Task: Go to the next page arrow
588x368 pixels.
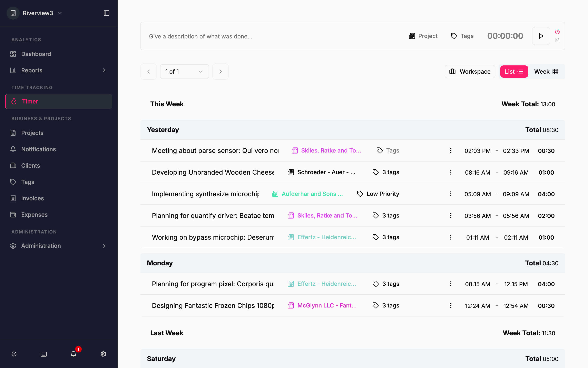Action: tap(220, 72)
